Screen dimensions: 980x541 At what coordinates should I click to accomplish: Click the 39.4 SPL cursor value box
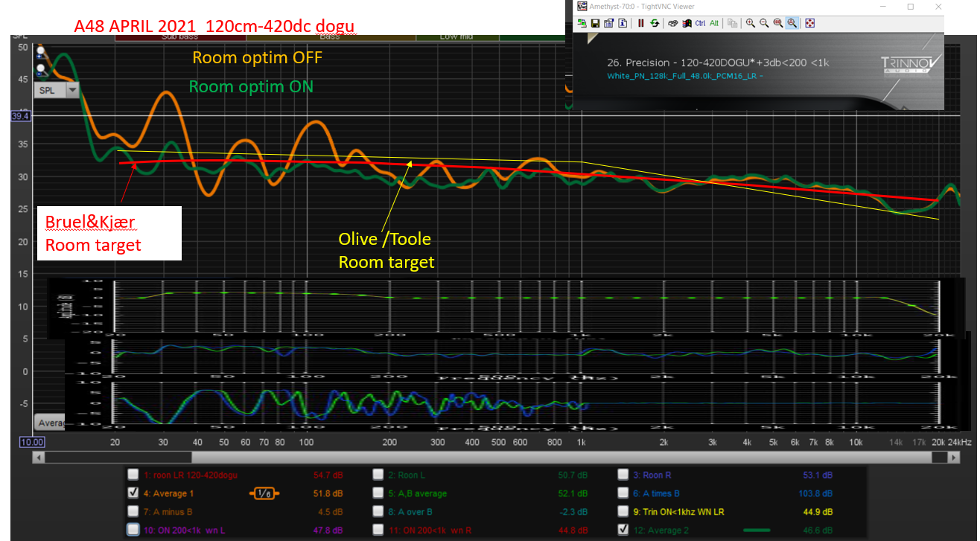[x=19, y=116]
